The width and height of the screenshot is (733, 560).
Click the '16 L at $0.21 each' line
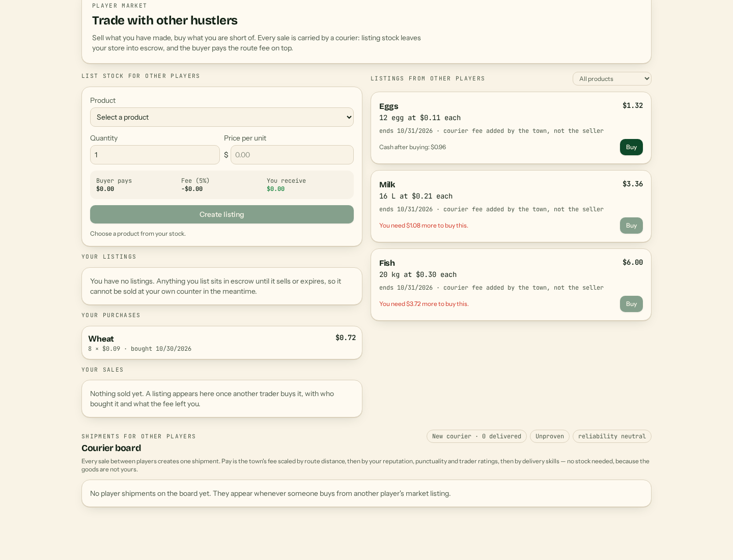(416, 196)
